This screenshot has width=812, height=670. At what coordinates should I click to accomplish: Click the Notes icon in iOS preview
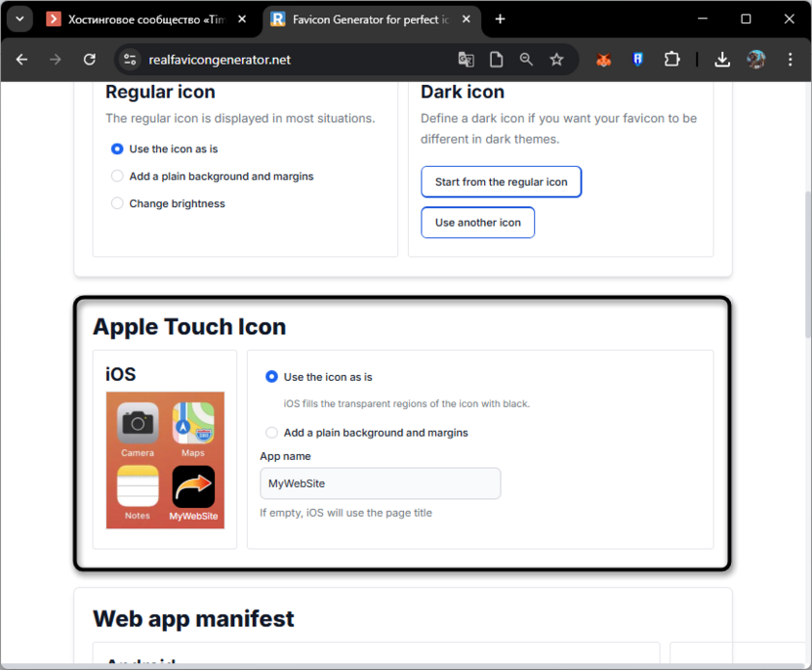point(138,486)
